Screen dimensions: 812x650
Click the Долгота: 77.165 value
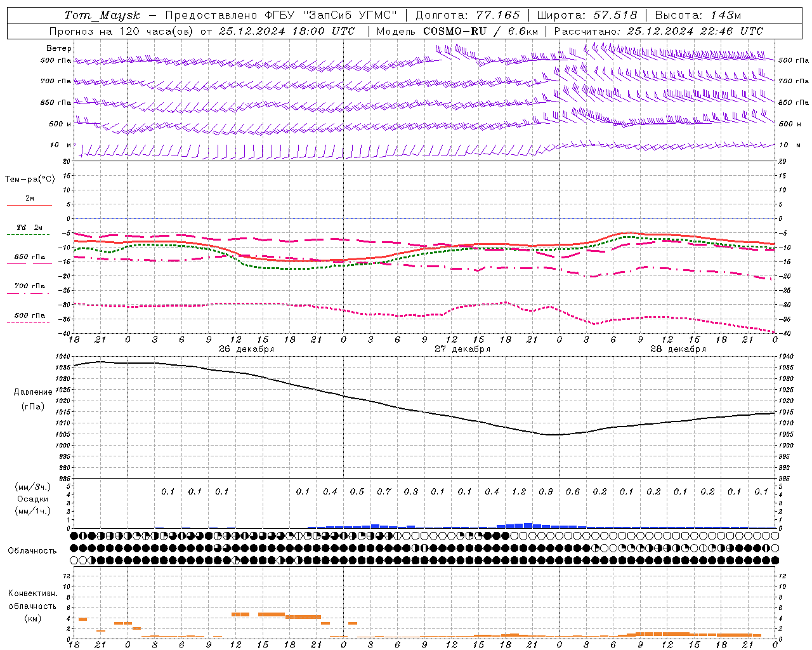click(x=468, y=15)
